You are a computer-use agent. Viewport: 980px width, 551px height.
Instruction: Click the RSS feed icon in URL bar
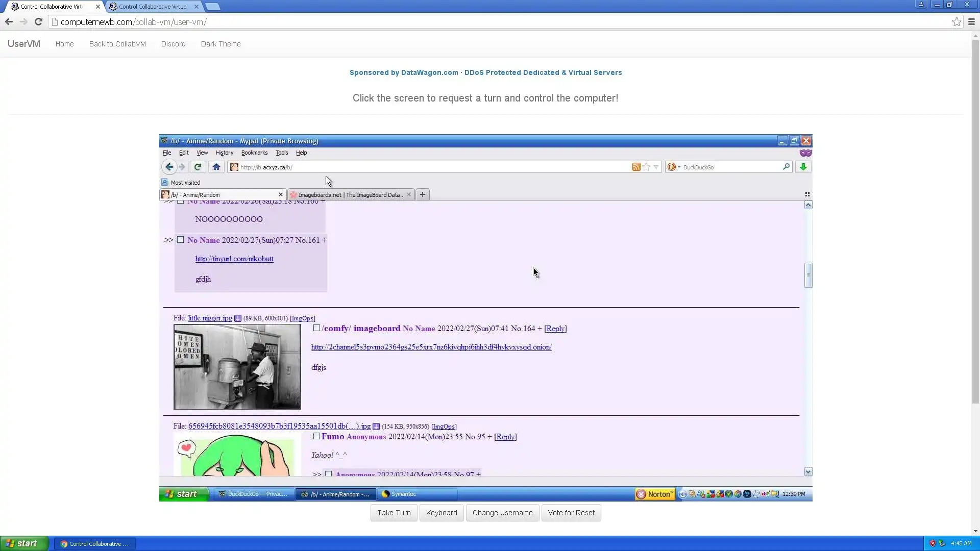636,167
